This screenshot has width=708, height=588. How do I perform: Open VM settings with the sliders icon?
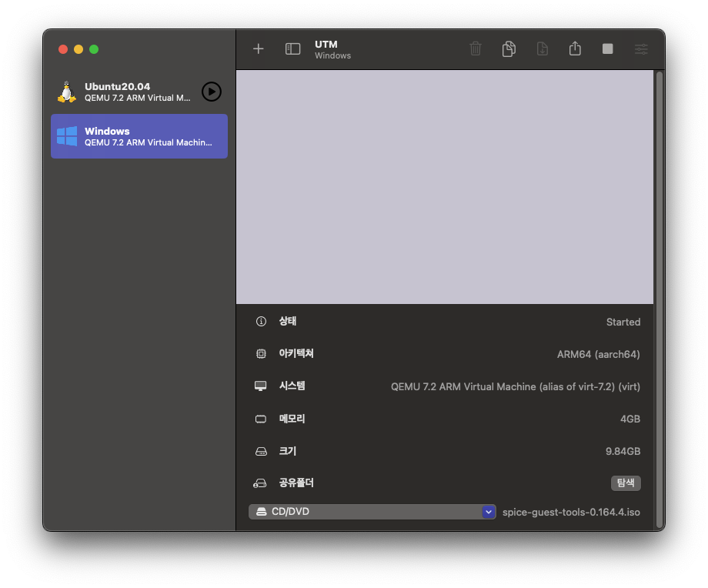pyautogui.click(x=641, y=48)
